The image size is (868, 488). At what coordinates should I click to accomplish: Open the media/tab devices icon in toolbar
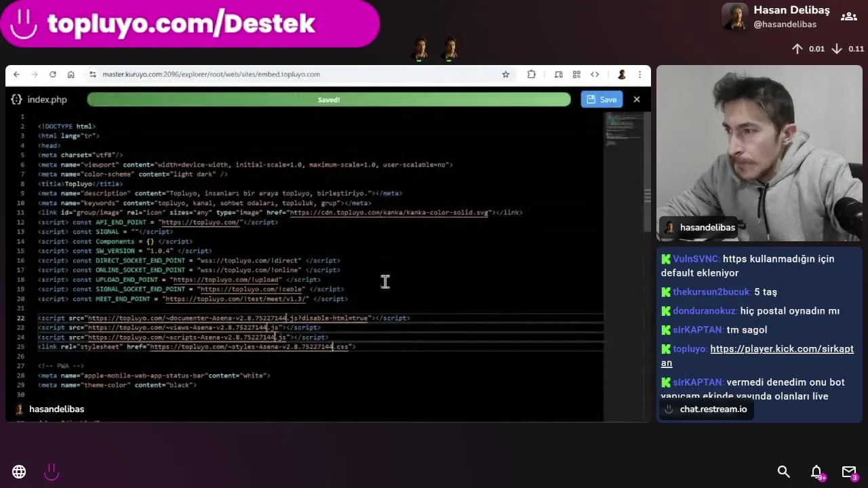click(558, 75)
